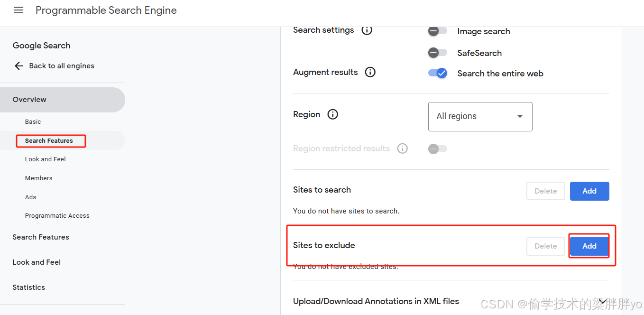Click info icon next to Search settings

pos(367,30)
